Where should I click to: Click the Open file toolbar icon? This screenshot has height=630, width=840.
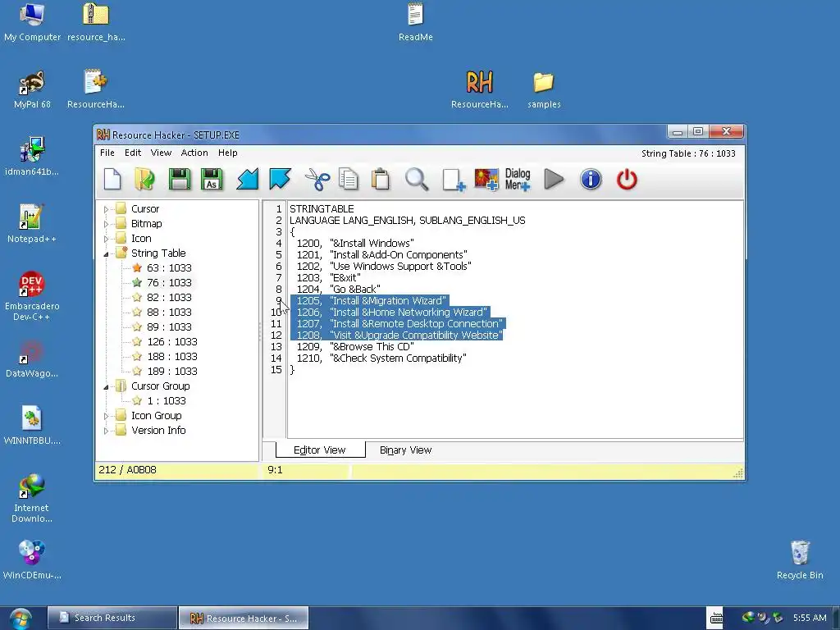[x=144, y=180]
